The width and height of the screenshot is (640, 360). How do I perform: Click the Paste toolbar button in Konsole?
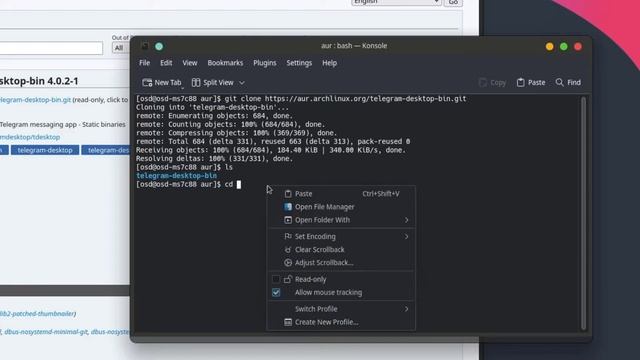tap(531, 83)
